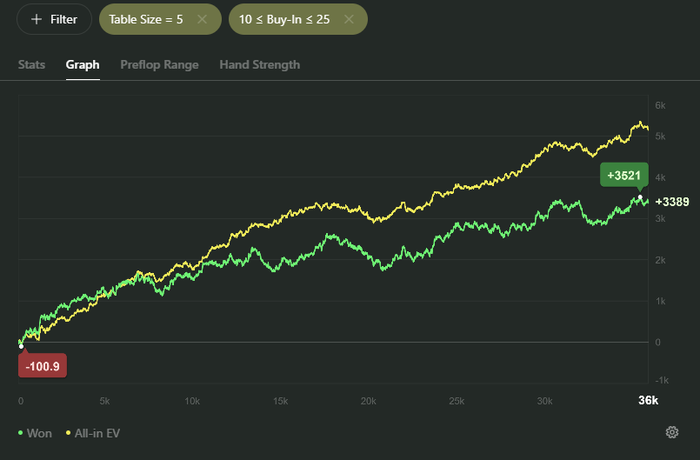Image resolution: width=700 pixels, height=460 pixels.
Task: Click the plus icon on the Filter button
Action: 36,19
